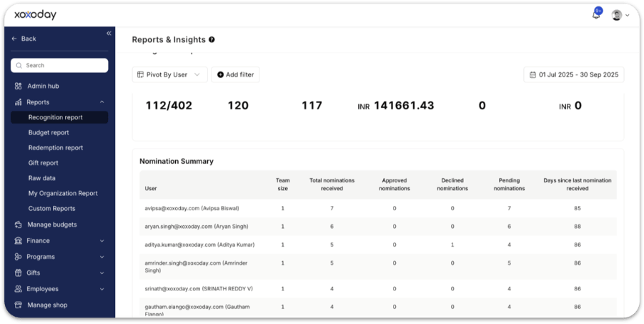This screenshot has width=644, height=324.
Task: Click the Approved nominations column header
Action: 395,185
